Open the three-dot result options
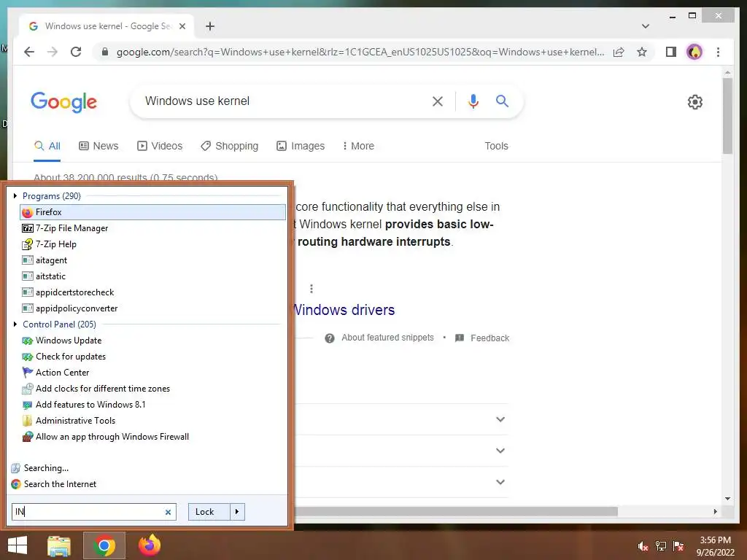 click(x=311, y=289)
